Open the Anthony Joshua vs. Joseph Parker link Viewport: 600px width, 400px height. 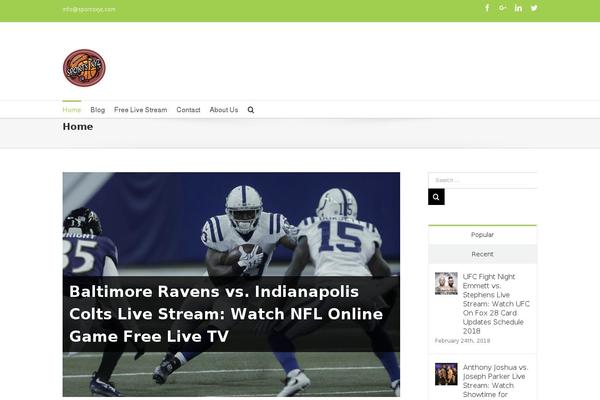(495, 381)
